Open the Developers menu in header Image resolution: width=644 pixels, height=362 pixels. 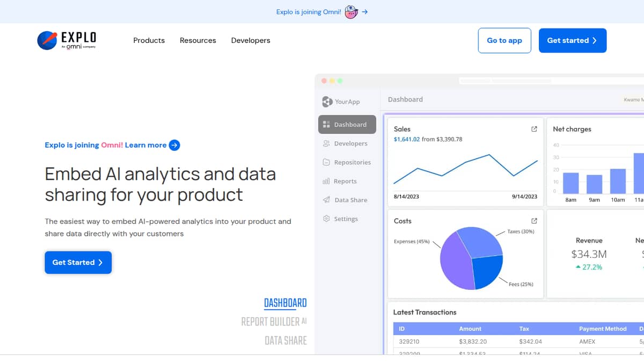point(251,40)
